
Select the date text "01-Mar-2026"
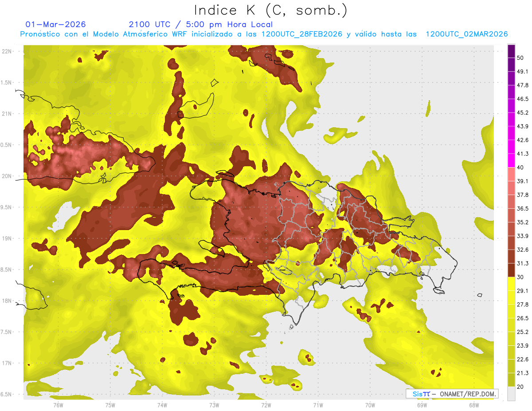[56, 24]
